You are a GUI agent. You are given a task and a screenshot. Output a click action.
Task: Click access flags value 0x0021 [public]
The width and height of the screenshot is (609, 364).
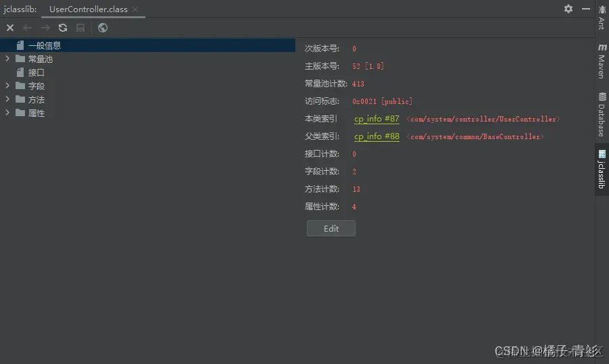(382, 102)
